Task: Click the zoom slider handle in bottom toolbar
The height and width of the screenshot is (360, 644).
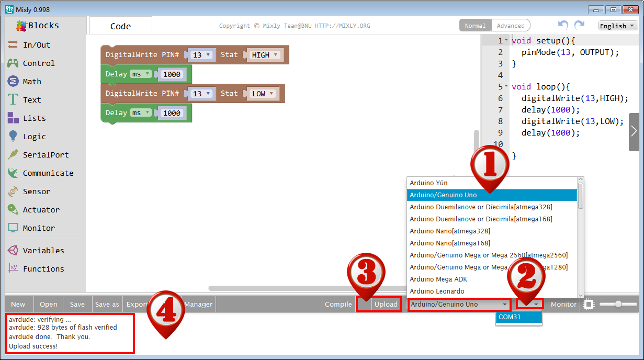Action: [x=618, y=304]
